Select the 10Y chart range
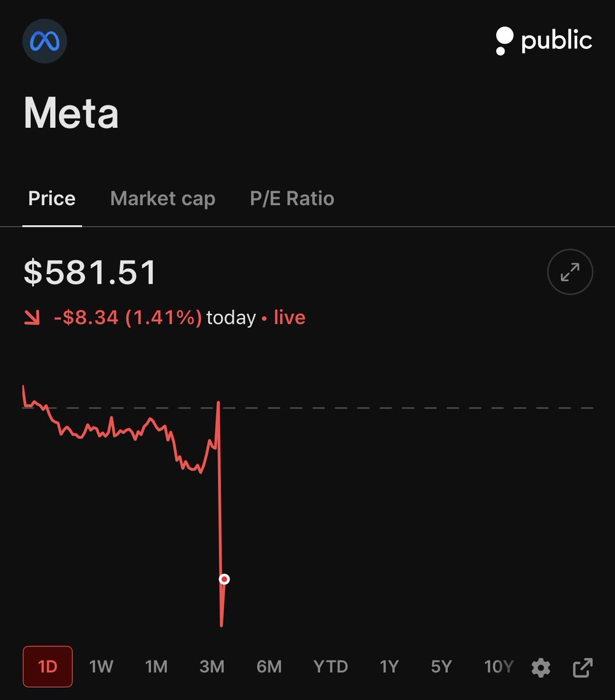The image size is (615, 700). pyautogui.click(x=498, y=667)
